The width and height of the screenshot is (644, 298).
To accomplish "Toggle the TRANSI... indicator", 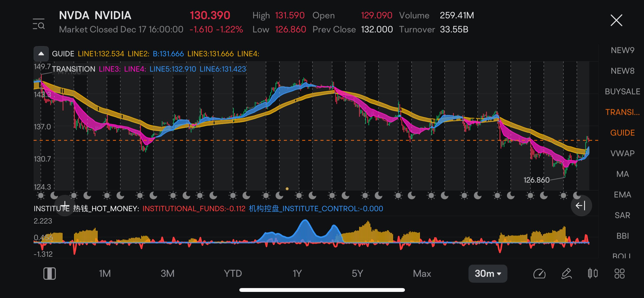I will pyautogui.click(x=622, y=112).
